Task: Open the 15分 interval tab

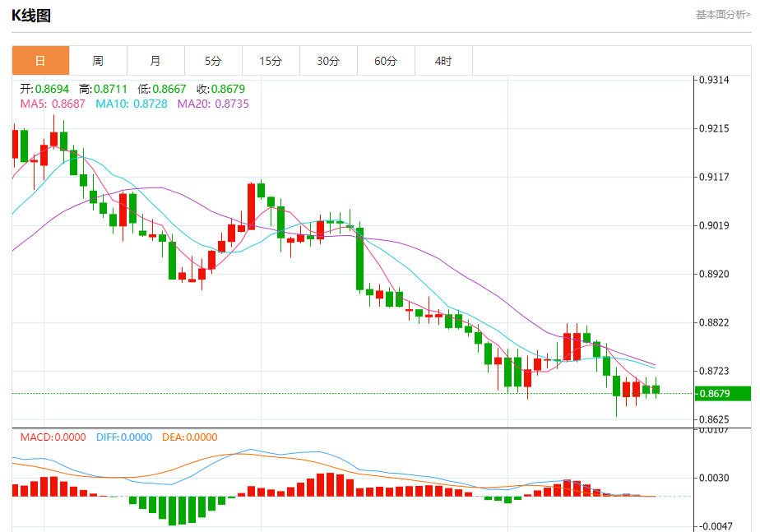Action: point(271,61)
